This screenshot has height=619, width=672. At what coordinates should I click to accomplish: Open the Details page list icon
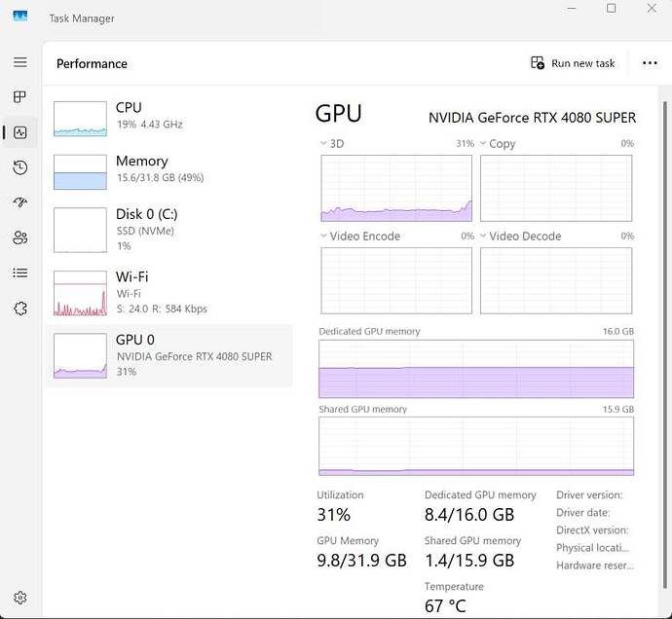[20, 273]
